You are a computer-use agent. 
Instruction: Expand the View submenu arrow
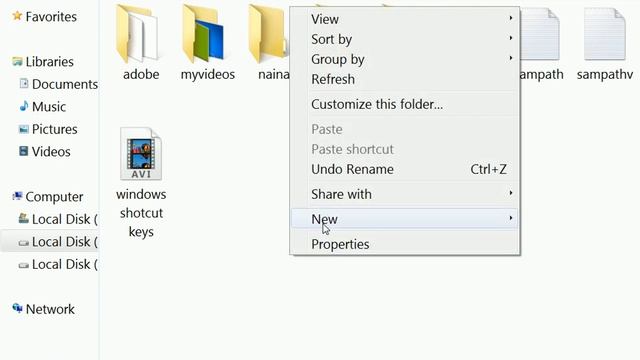point(511,18)
